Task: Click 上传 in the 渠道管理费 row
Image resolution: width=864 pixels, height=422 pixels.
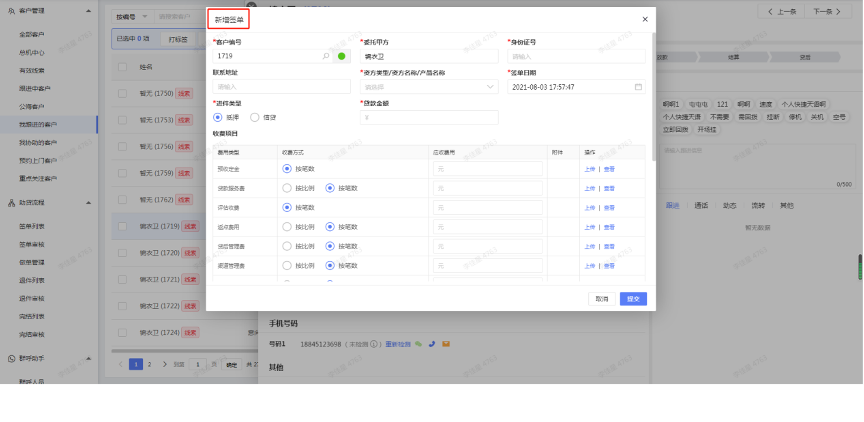Action: pyautogui.click(x=590, y=266)
